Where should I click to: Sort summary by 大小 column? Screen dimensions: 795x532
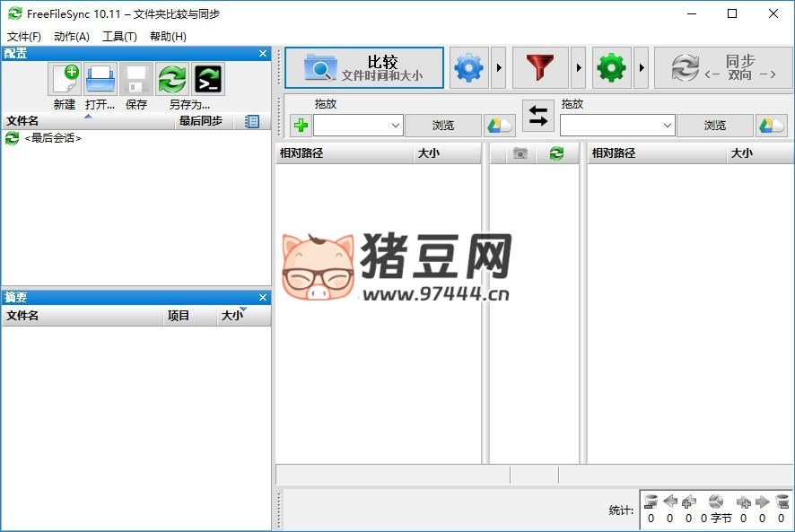(243, 316)
